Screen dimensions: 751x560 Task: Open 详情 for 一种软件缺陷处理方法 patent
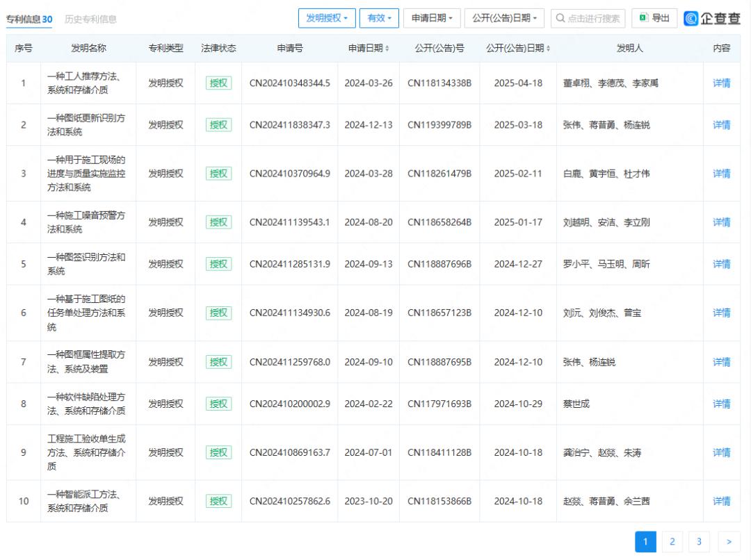click(x=721, y=404)
